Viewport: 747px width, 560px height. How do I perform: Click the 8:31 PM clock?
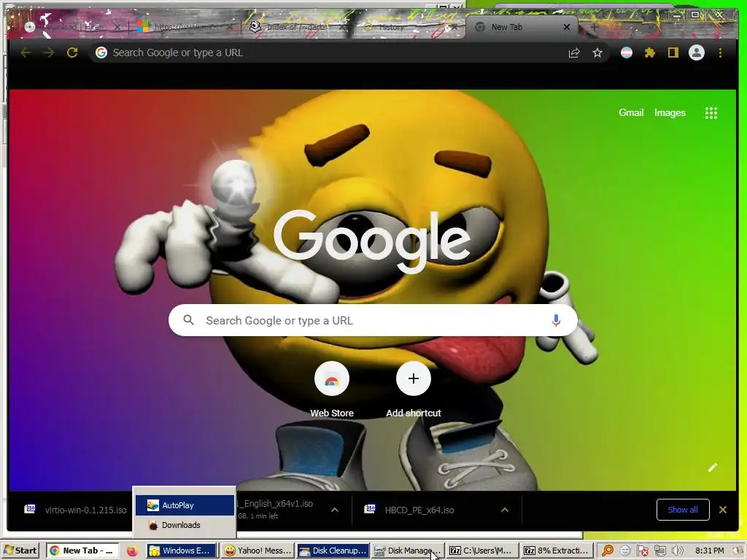click(709, 551)
